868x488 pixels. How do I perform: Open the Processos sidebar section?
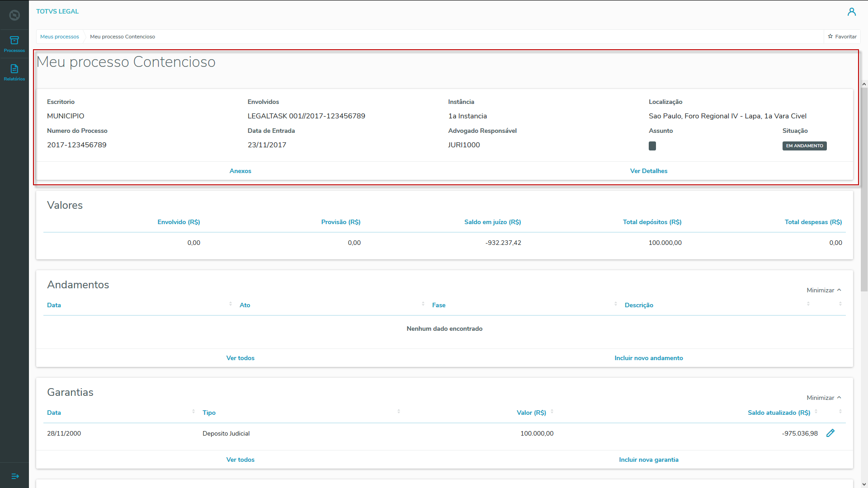coord(14,44)
